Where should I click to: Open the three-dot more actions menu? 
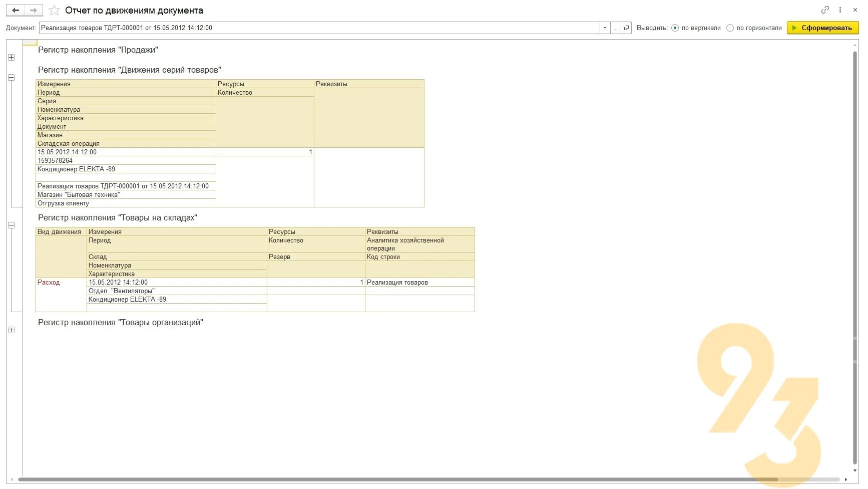[840, 10]
